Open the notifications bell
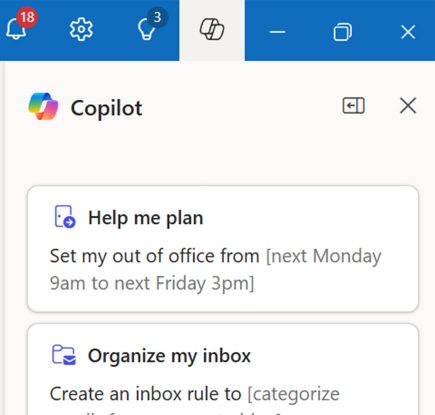Image resolution: width=435 pixels, height=415 pixels. (16, 29)
